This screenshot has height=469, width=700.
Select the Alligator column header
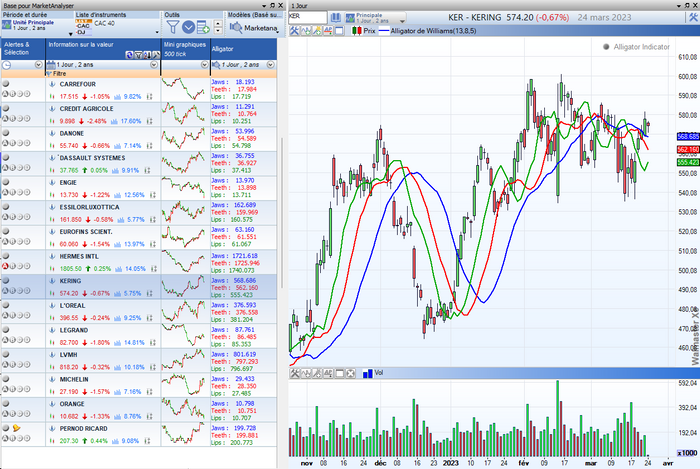click(x=244, y=49)
